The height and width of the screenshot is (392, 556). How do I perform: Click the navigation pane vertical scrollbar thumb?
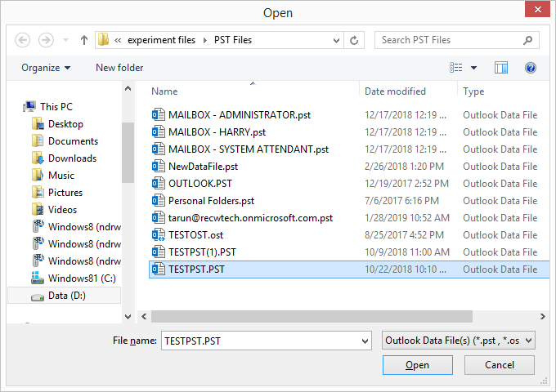coord(128,153)
